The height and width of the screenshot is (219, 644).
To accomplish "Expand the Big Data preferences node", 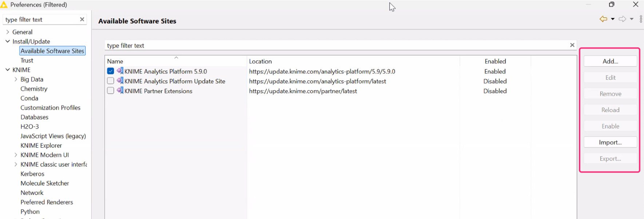I will point(16,79).
